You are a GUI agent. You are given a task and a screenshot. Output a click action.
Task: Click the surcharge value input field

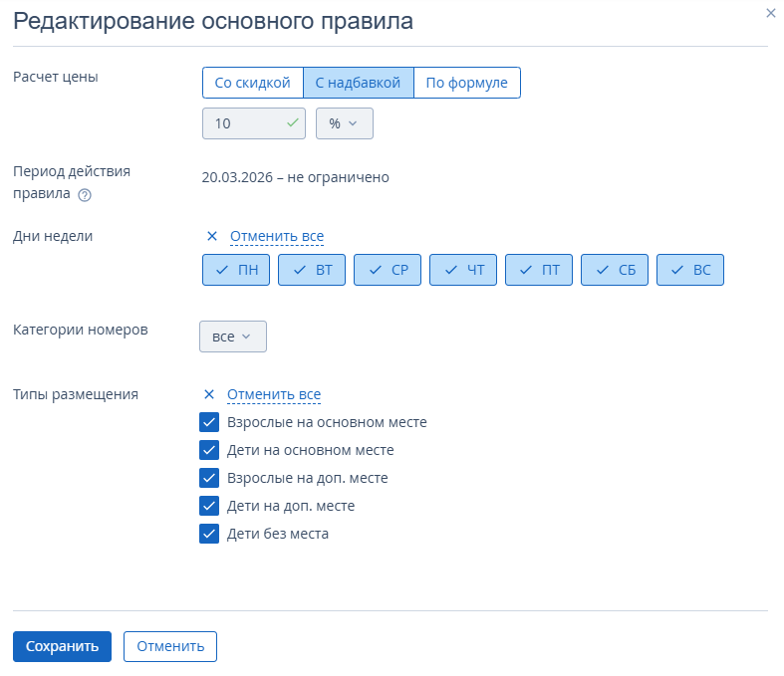tap(244, 123)
